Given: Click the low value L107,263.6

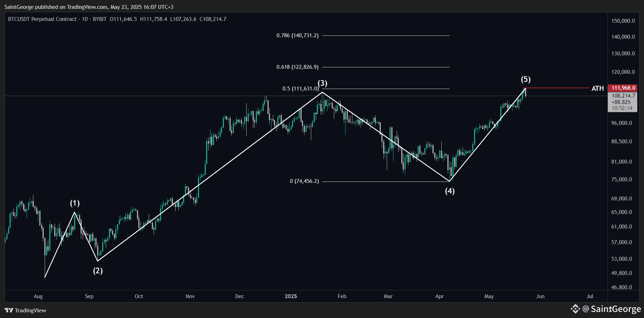Looking at the screenshot, I should pyautogui.click(x=183, y=19).
